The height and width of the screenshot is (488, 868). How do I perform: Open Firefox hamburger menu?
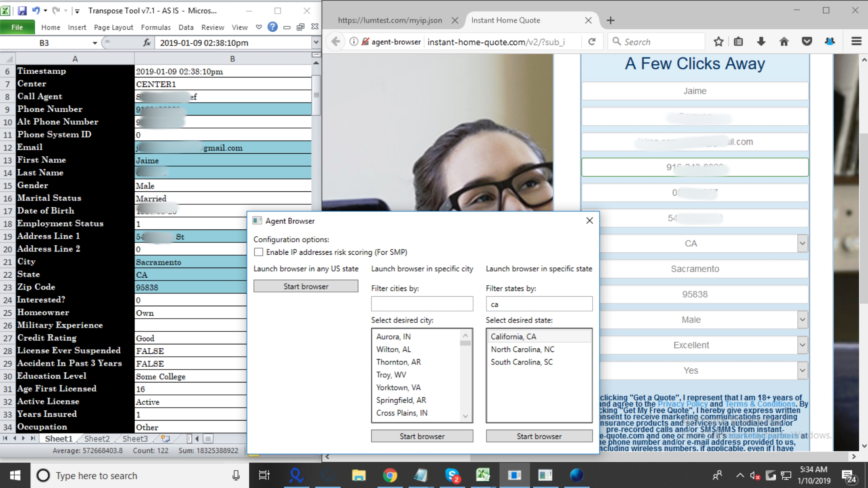tap(856, 42)
